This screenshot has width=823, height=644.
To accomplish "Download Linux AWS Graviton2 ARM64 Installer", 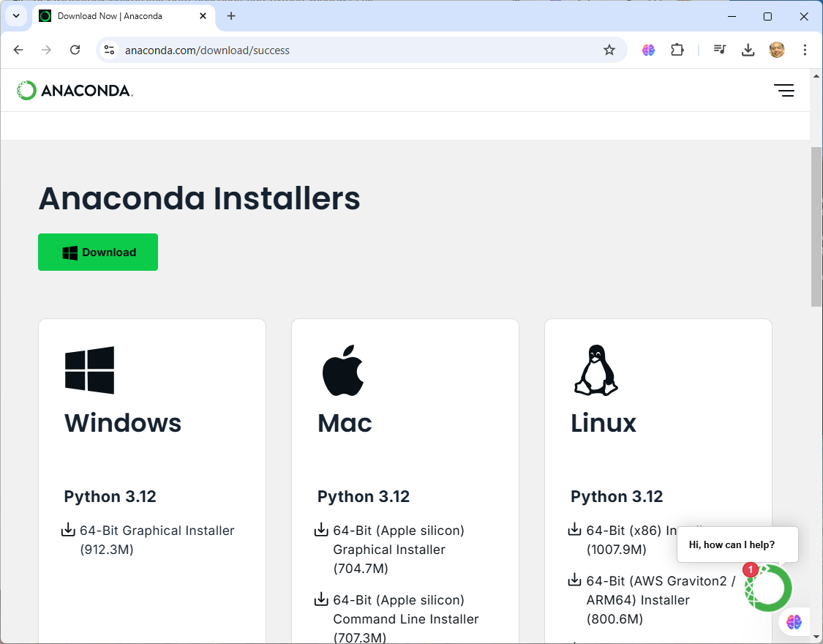I will pos(661,599).
